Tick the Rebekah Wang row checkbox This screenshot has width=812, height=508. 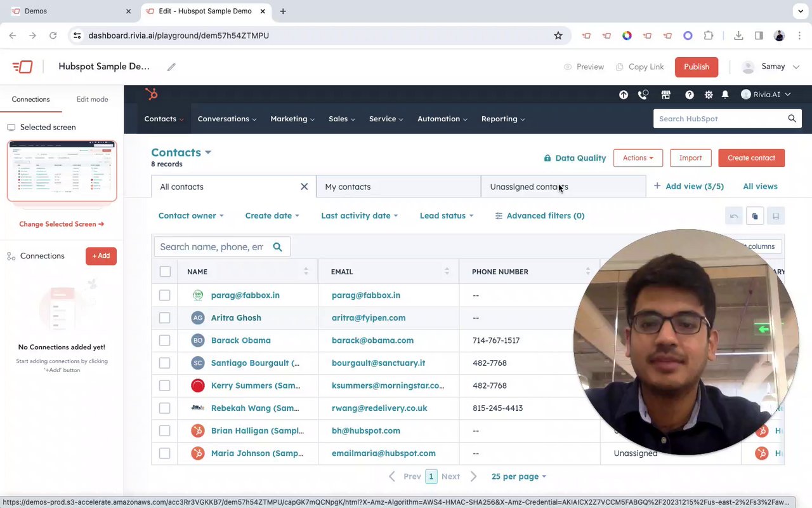pyautogui.click(x=165, y=408)
